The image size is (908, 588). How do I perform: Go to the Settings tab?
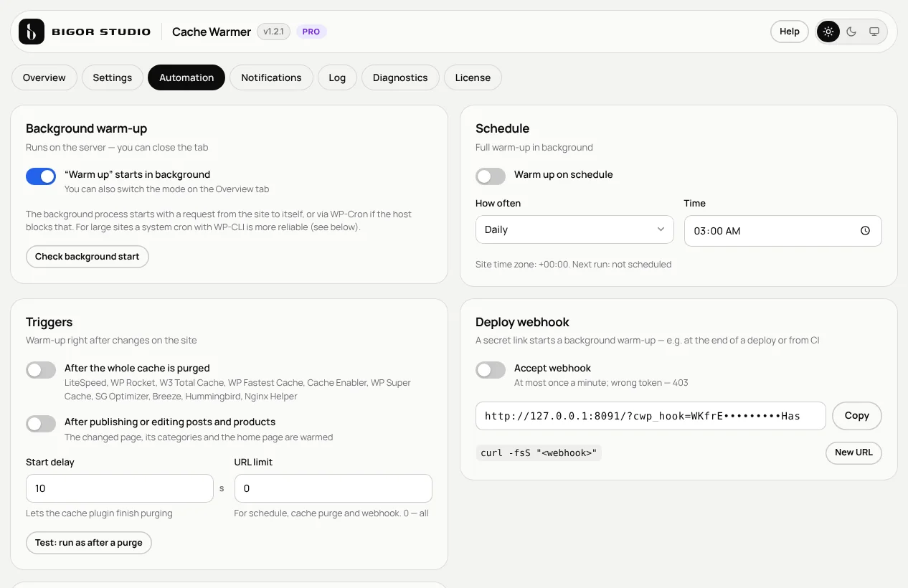click(113, 77)
